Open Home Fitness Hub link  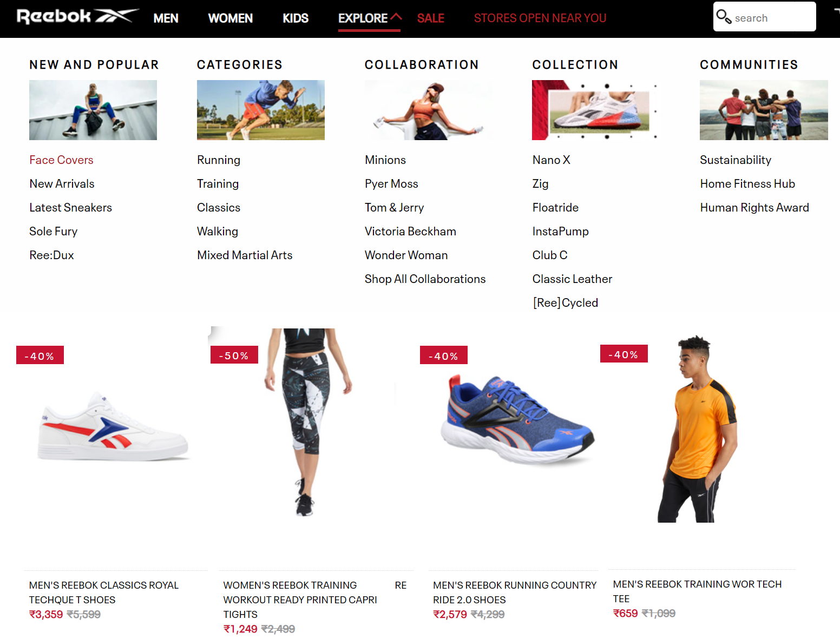[x=747, y=184]
